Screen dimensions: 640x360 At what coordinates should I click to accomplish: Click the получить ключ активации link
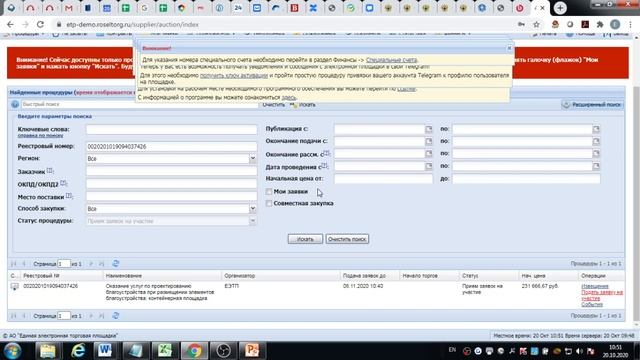(234, 76)
